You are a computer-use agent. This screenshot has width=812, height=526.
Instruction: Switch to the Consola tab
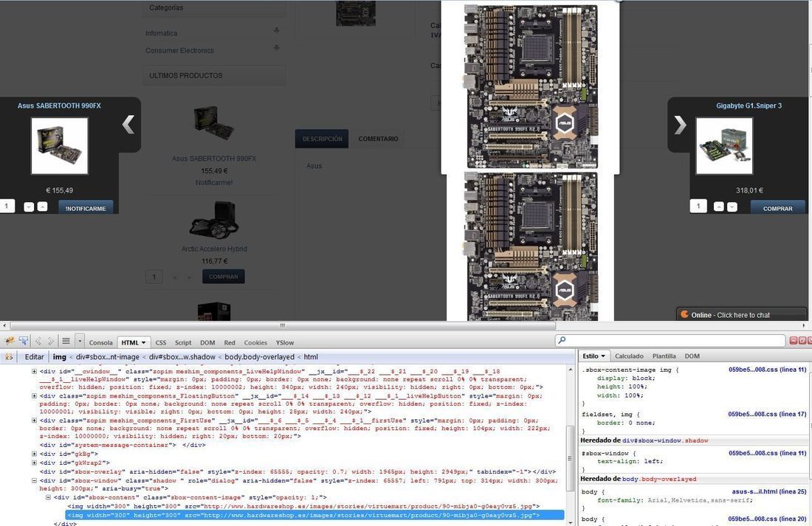[x=100, y=343]
